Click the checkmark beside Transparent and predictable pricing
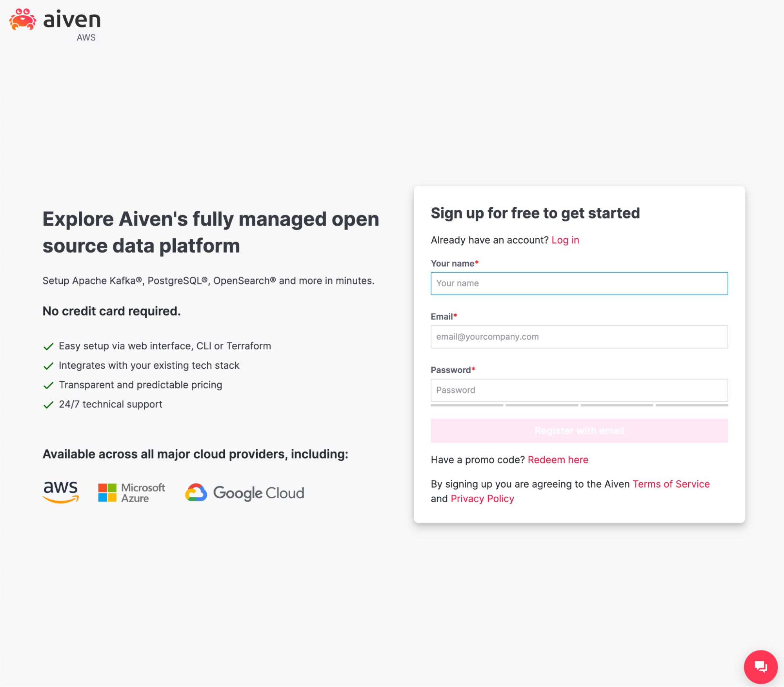The image size is (784, 687). click(49, 385)
